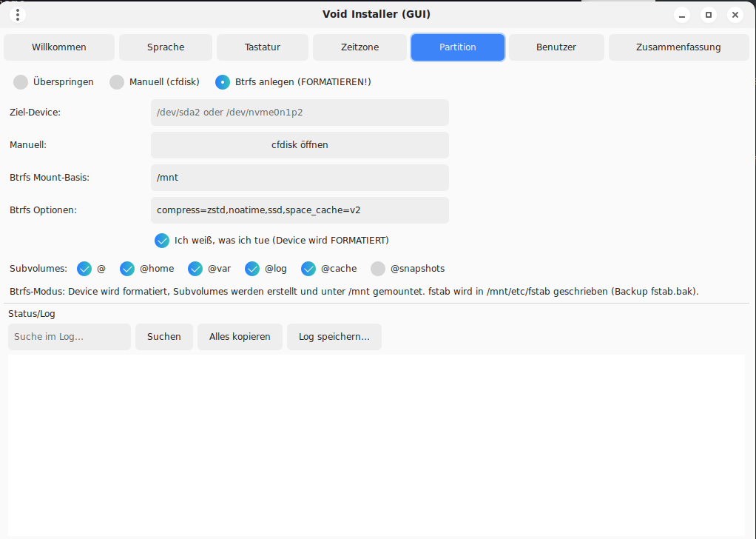The width and height of the screenshot is (756, 539).
Task: Switch to the Willkommen tab
Action: point(59,47)
